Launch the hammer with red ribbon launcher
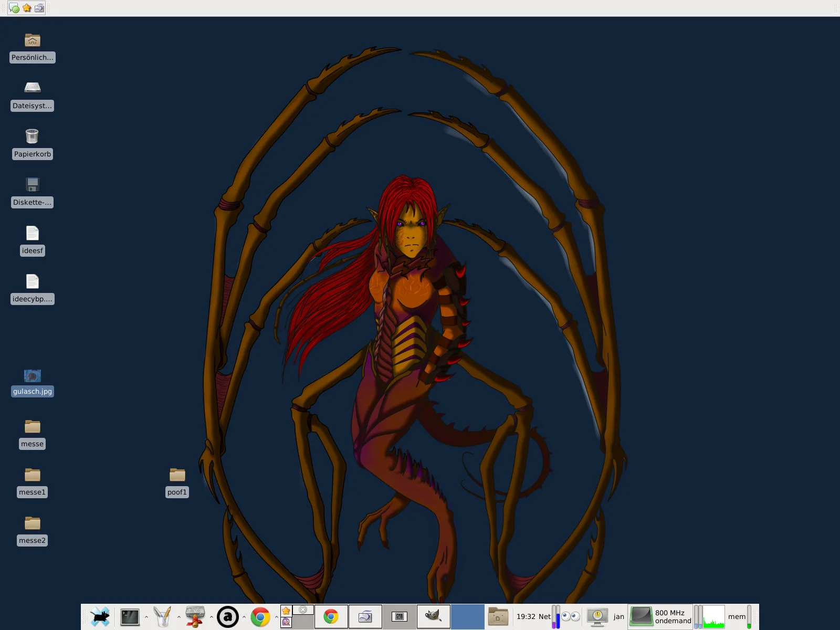Screen dimensions: 840x630 195,617
